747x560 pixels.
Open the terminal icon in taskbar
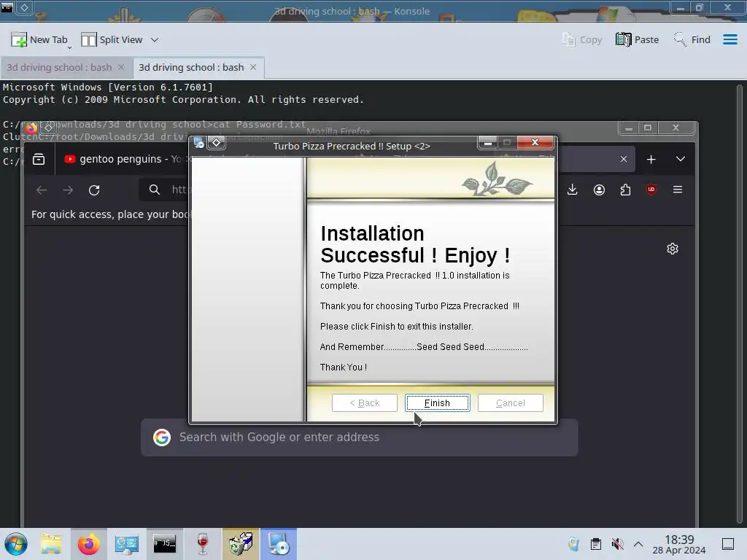point(164,544)
